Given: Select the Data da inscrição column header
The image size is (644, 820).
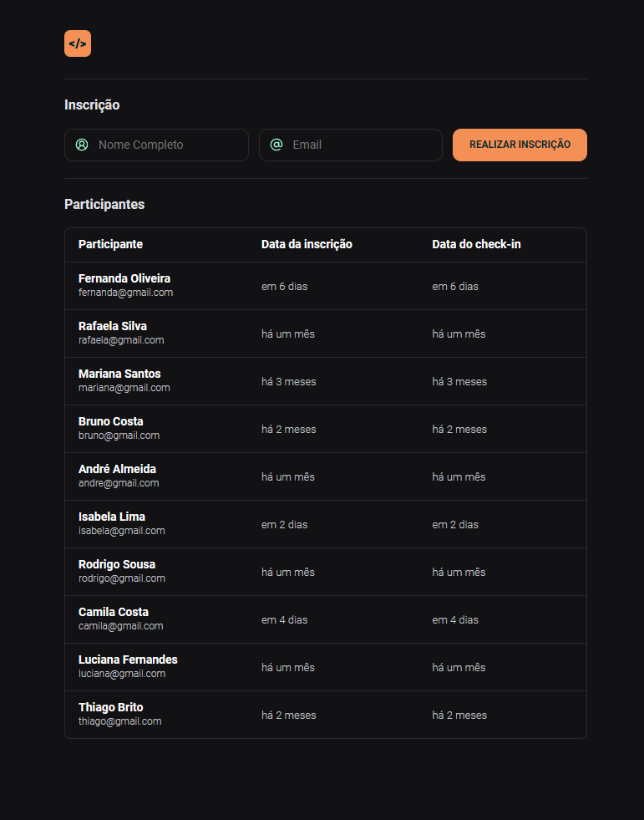Looking at the screenshot, I should pyautogui.click(x=307, y=244).
